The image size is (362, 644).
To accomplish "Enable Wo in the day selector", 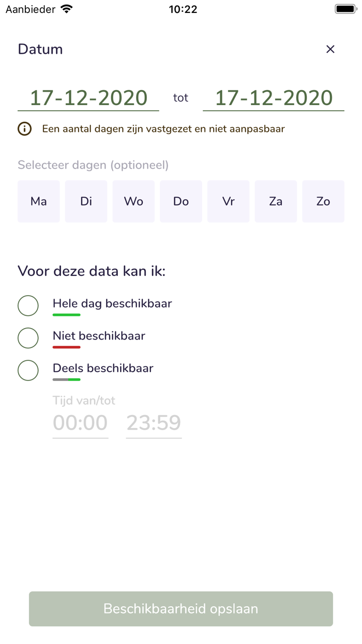I will (133, 201).
